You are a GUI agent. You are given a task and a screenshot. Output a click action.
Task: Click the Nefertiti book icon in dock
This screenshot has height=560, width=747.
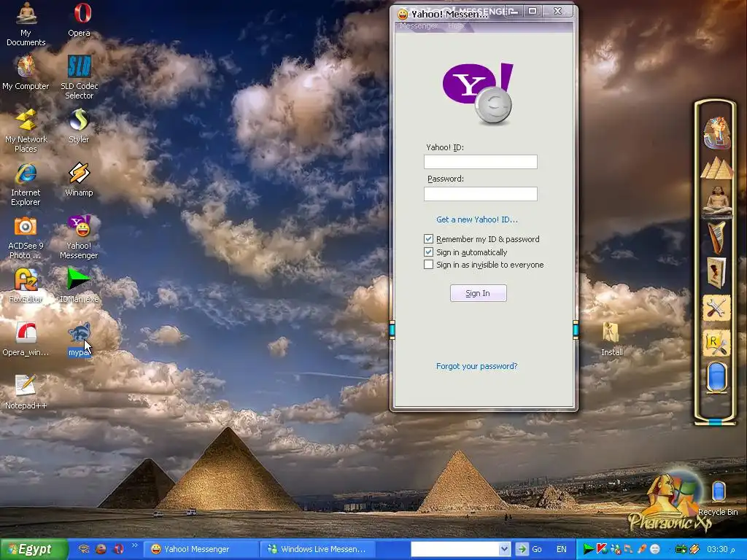(716, 273)
